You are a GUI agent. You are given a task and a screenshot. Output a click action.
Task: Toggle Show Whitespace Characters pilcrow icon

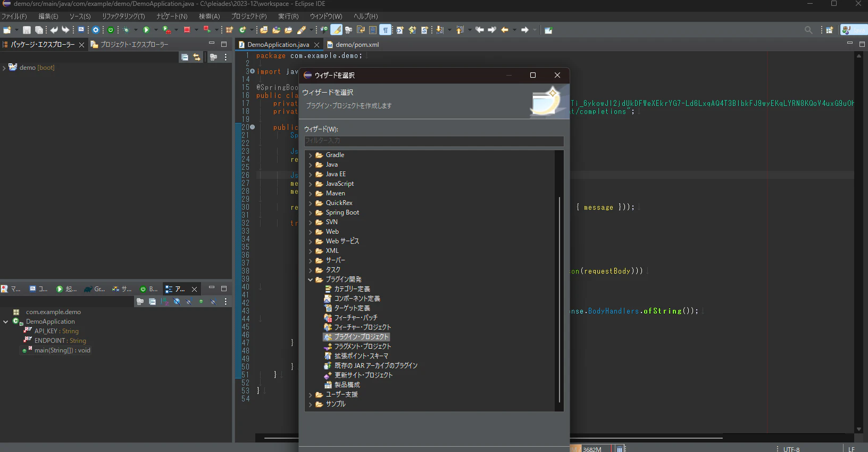(386, 30)
